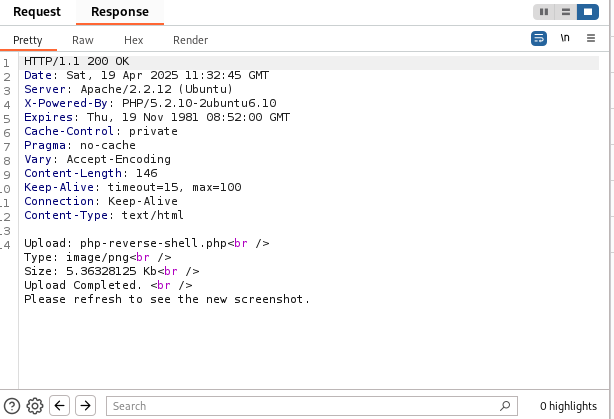Toggle word wrap in response viewer
Viewport: 614px width, 419px height.
click(539, 39)
